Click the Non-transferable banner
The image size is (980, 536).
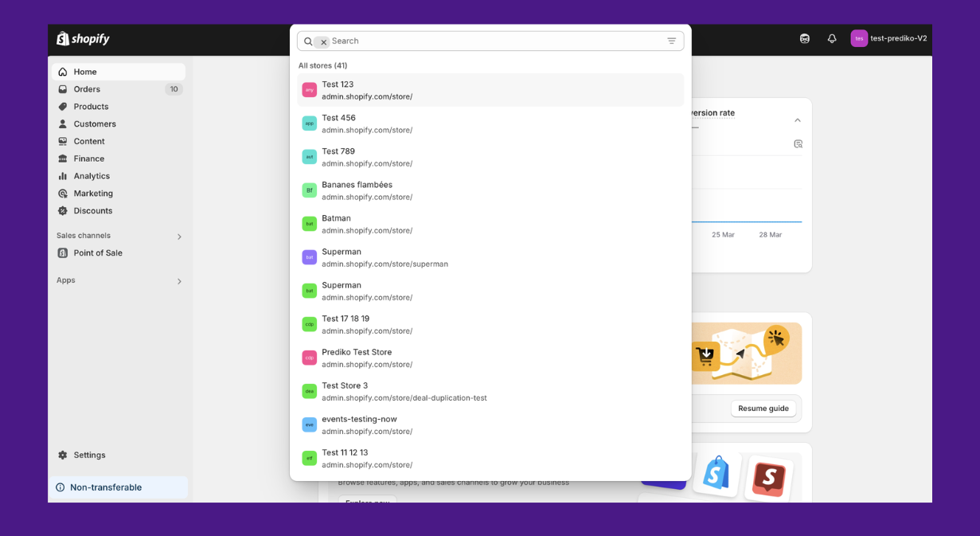pos(119,487)
